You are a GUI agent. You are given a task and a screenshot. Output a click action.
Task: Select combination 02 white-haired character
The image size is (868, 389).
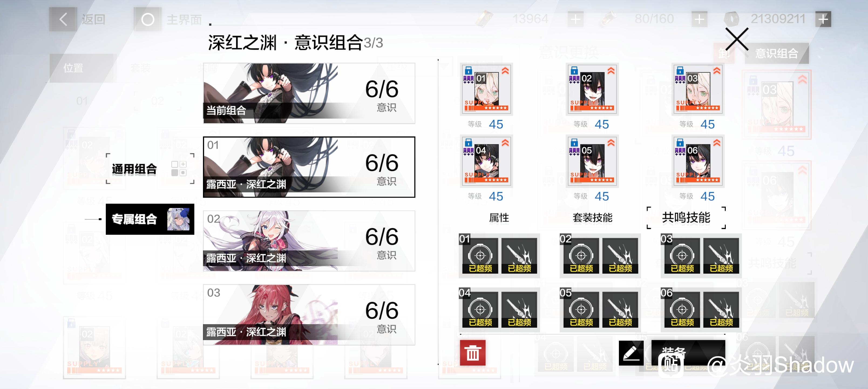tap(309, 241)
